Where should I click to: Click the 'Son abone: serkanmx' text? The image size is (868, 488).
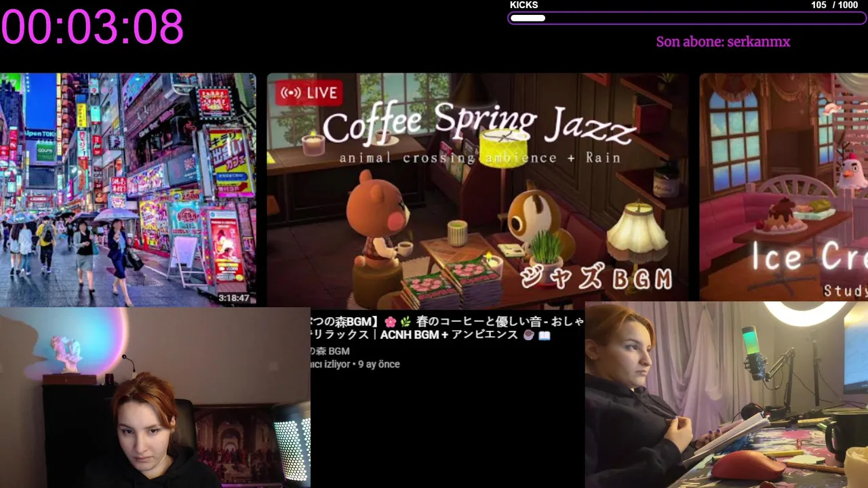[x=723, y=42]
